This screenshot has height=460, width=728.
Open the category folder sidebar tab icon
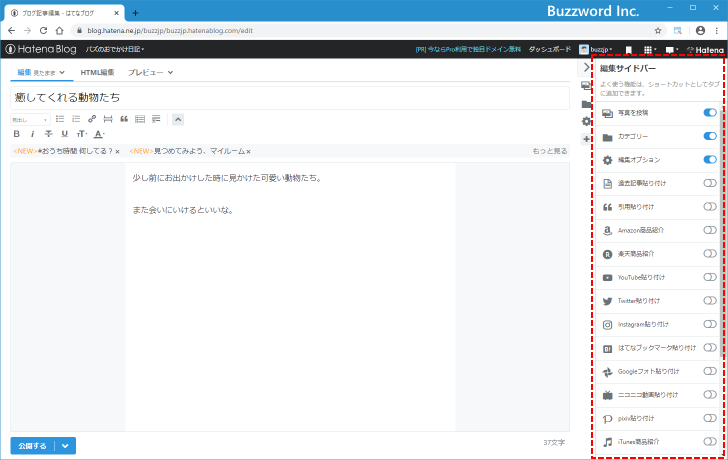(586, 104)
